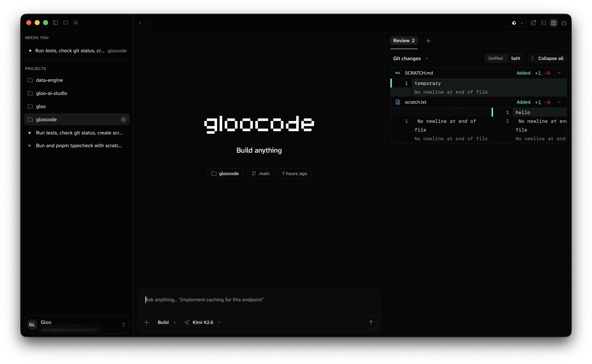Click the 'hello' added line
Image resolution: width=592 pixels, height=364 pixels.
pyautogui.click(x=530, y=112)
